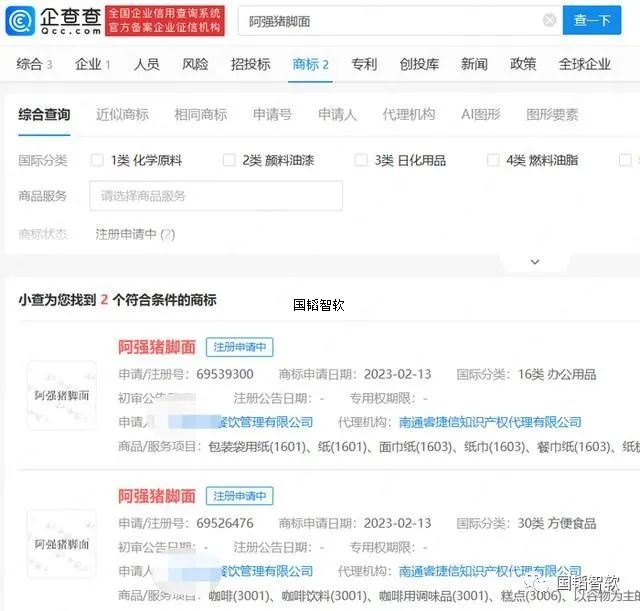Check the 4类 燃料油脂 checkbox
Image resolution: width=640 pixels, height=611 pixels.
[493, 160]
